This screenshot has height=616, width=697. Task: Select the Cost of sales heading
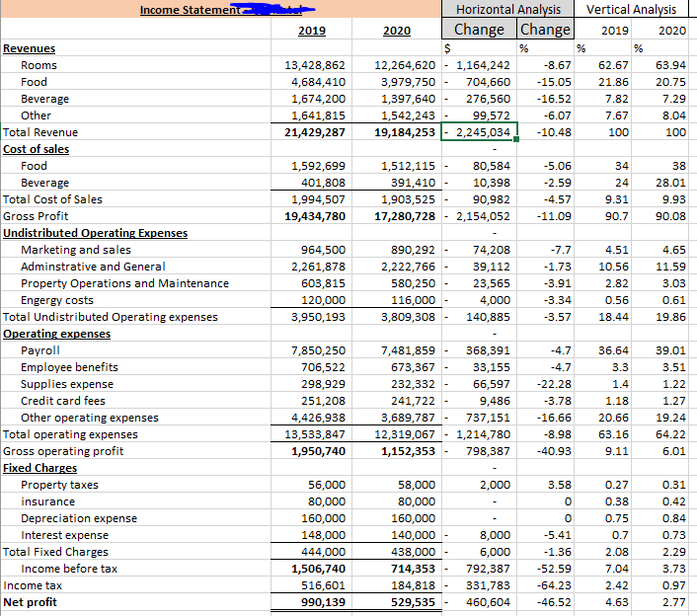(x=36, y=149)
